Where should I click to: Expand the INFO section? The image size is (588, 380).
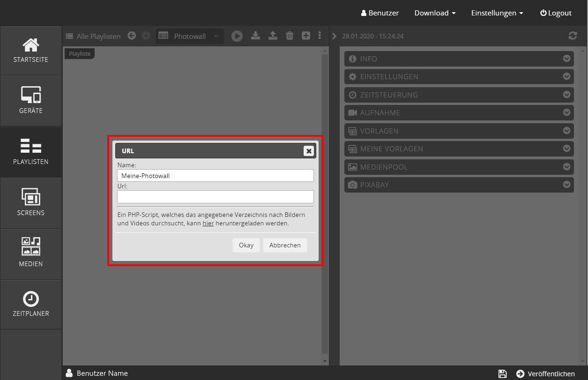[459, 59]
